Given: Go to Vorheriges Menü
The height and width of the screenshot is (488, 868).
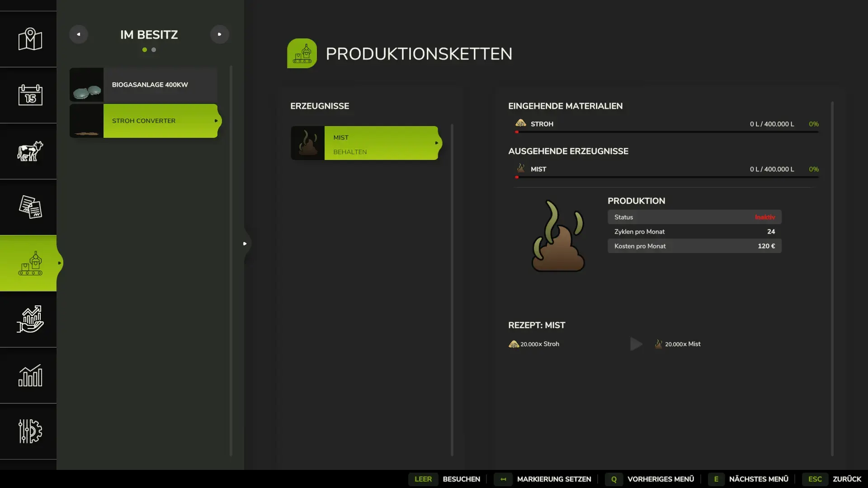Looking at the screenshot, I should tap(660, 479).
